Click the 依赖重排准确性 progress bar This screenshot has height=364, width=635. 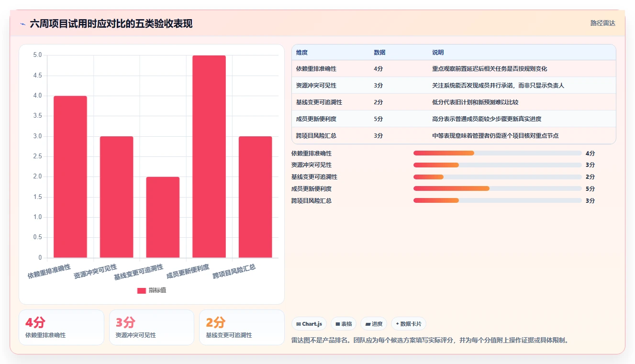tap(498, 153)
